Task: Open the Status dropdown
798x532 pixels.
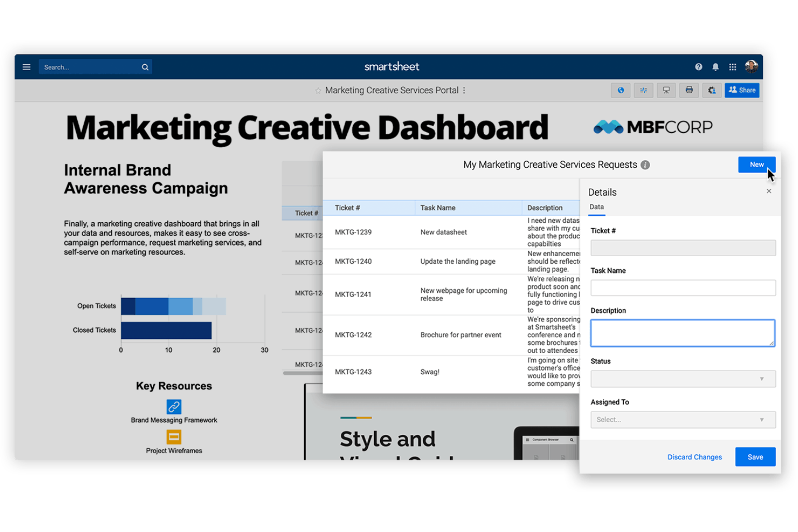Action: click(x=683, y=379)
